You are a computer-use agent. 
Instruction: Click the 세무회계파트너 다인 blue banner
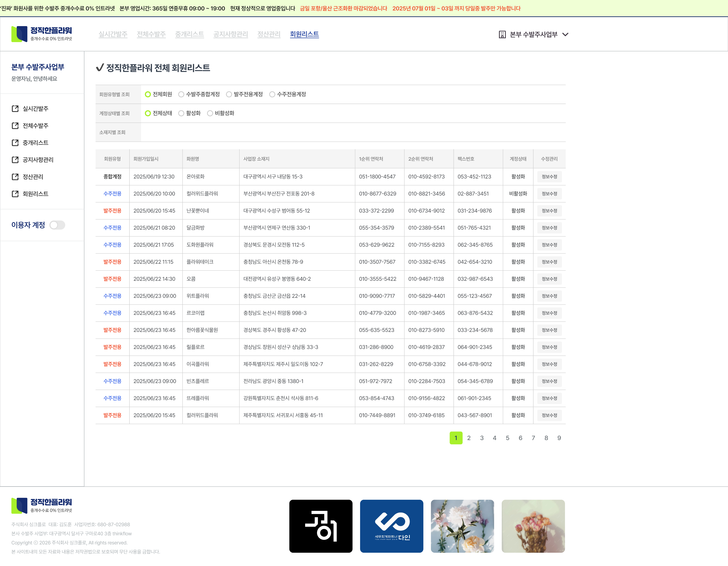[x=391, y=526]
